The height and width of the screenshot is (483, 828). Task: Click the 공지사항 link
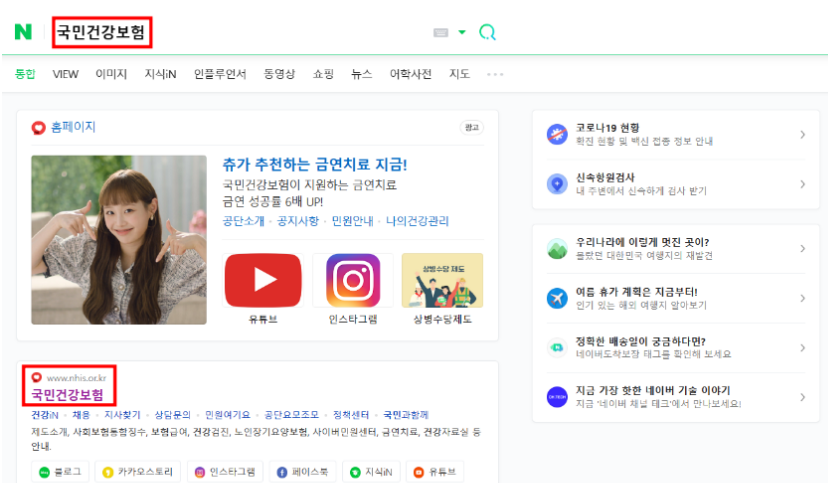[x=298, y=221]
